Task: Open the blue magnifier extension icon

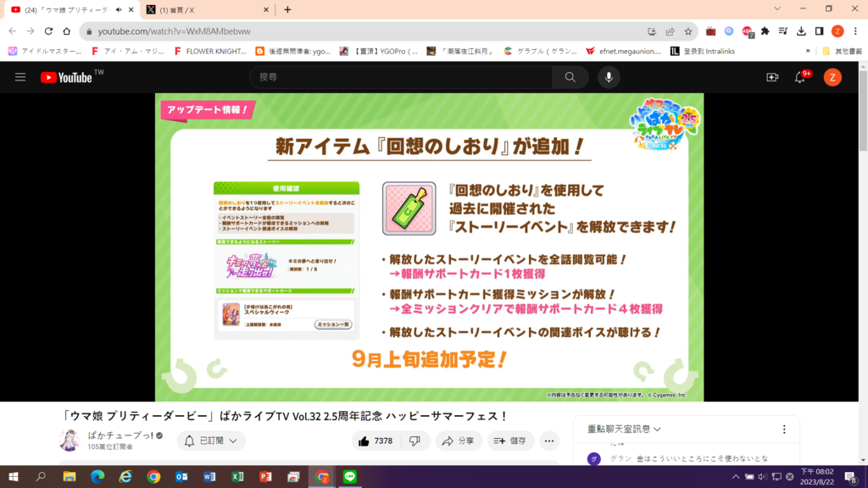Action: pyautogui.click(x=729, y=31)
